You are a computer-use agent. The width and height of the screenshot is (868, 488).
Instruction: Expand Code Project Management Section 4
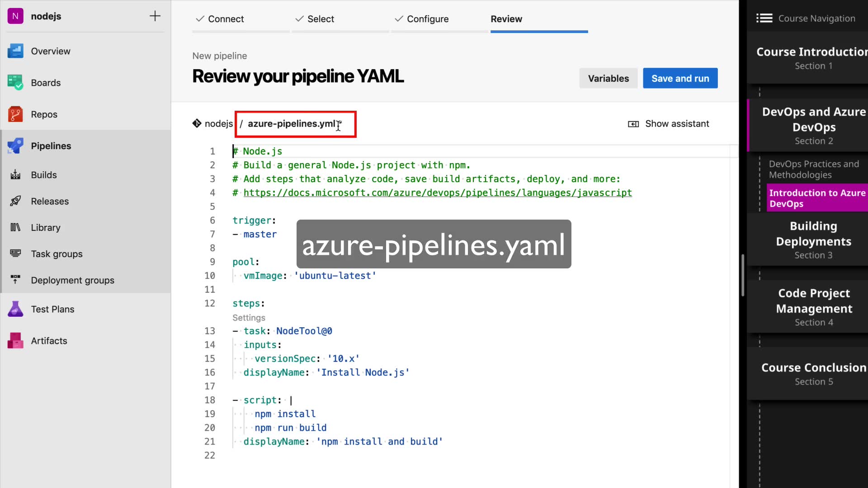(813, 307)
